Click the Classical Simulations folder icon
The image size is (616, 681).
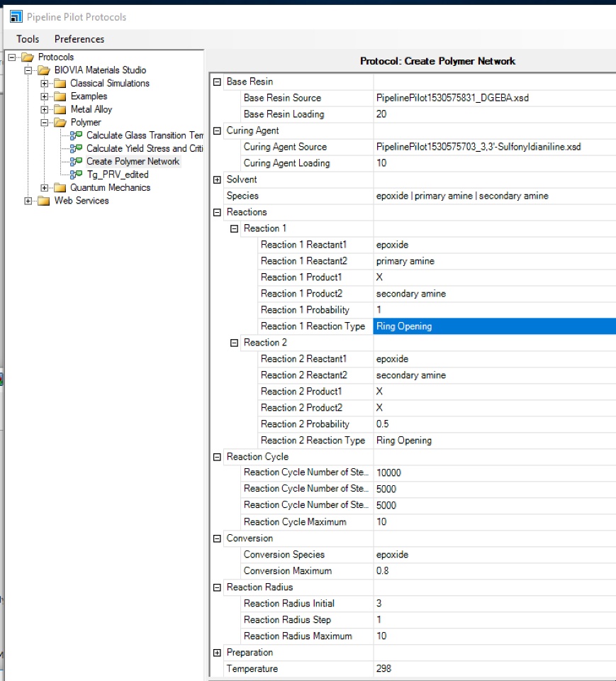[60, 84]
